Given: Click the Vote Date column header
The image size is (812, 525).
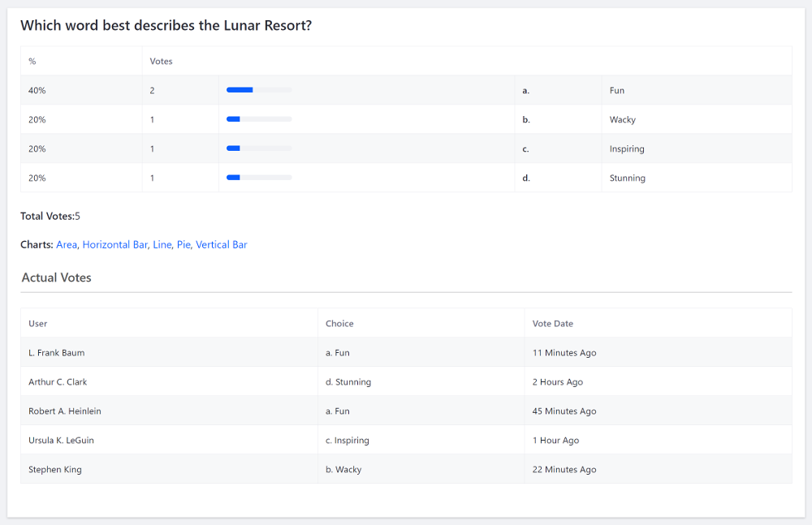Looking at the screenshot, I should pyautogui.click(x=552, y=324).
